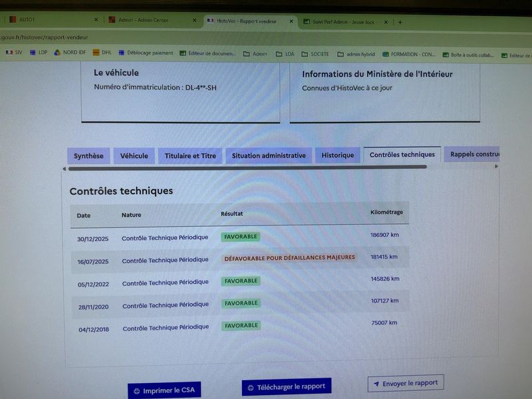Close the Admin Center browser tab
532x399 pixels.
coord(194,21)
